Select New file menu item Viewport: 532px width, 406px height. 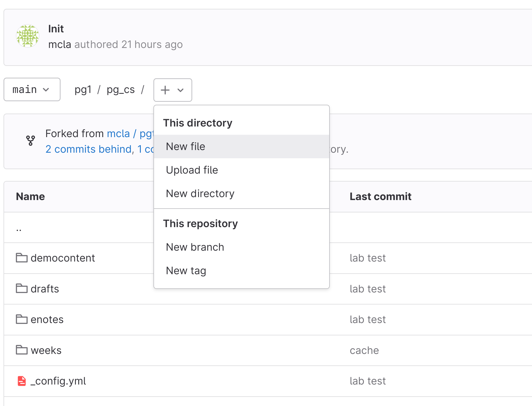pos(241,147)
